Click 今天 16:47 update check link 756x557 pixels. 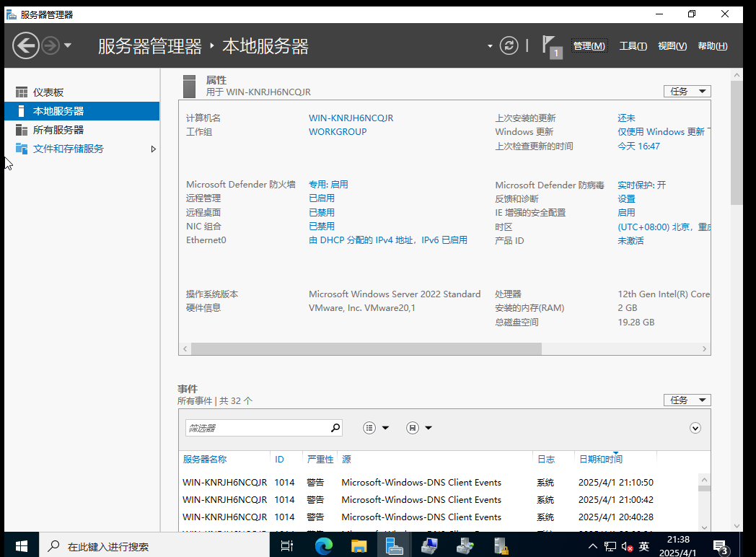(x=639, y=146)
